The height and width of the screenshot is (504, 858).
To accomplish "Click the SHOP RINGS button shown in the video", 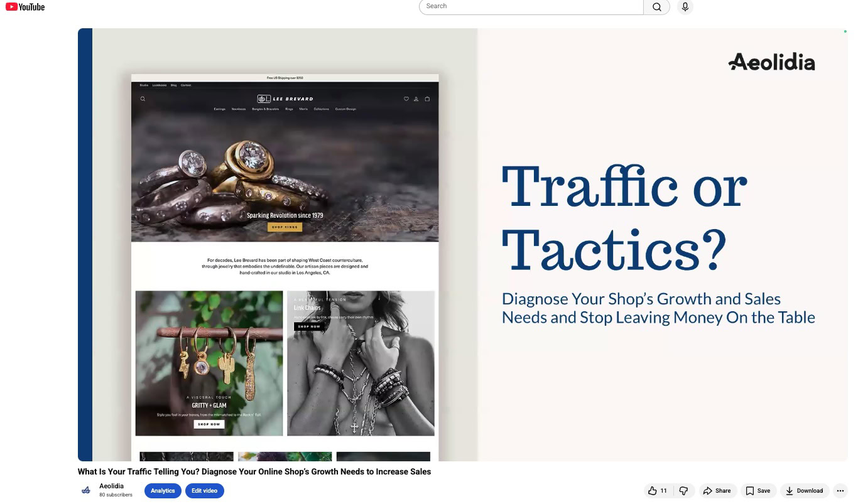I will 285,227.
